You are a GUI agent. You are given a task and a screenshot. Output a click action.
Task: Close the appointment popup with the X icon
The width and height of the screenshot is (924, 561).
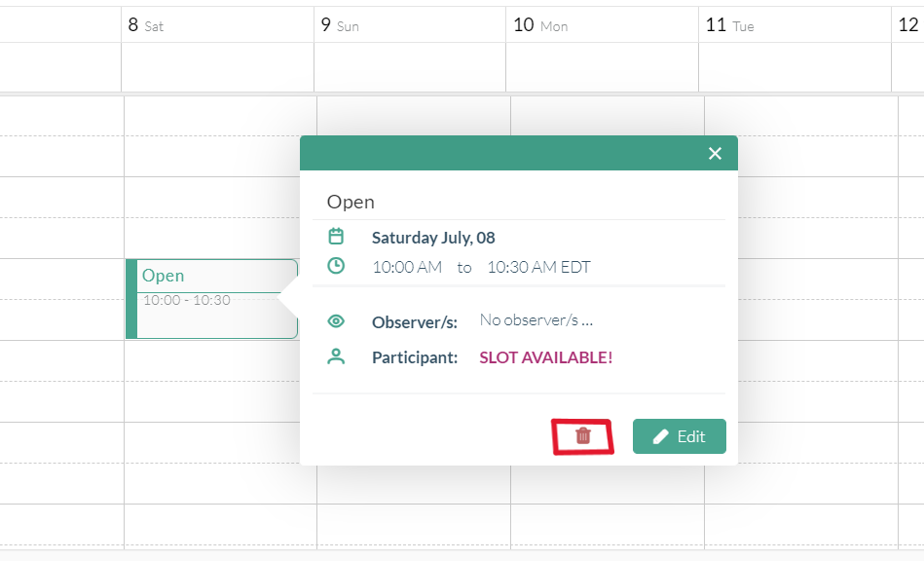[715, 153]
